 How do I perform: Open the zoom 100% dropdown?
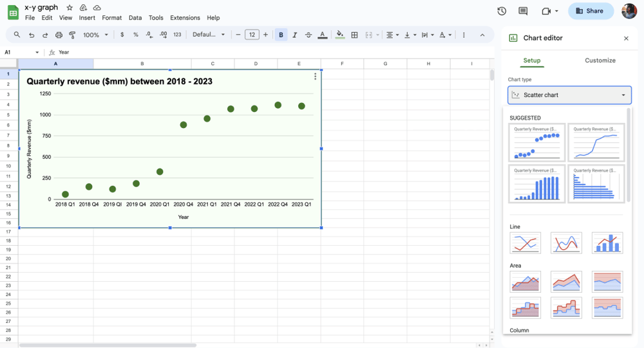[95, 35]
